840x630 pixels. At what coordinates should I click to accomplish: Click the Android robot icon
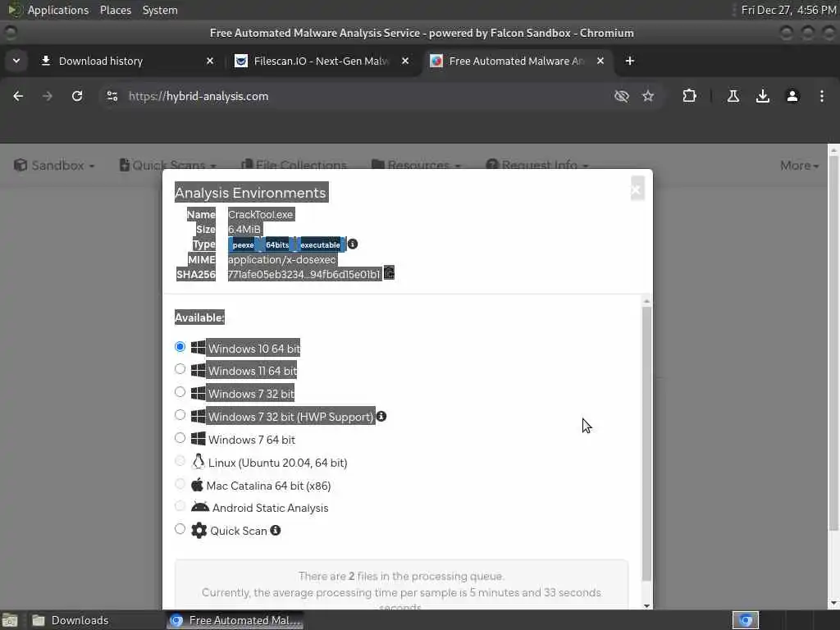tap(200, 507)
